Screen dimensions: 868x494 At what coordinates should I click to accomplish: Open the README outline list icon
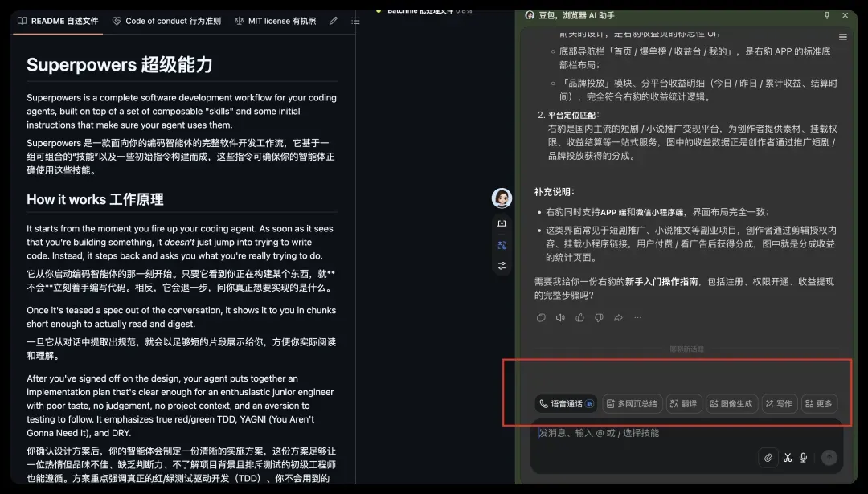[x=355, y=21]
